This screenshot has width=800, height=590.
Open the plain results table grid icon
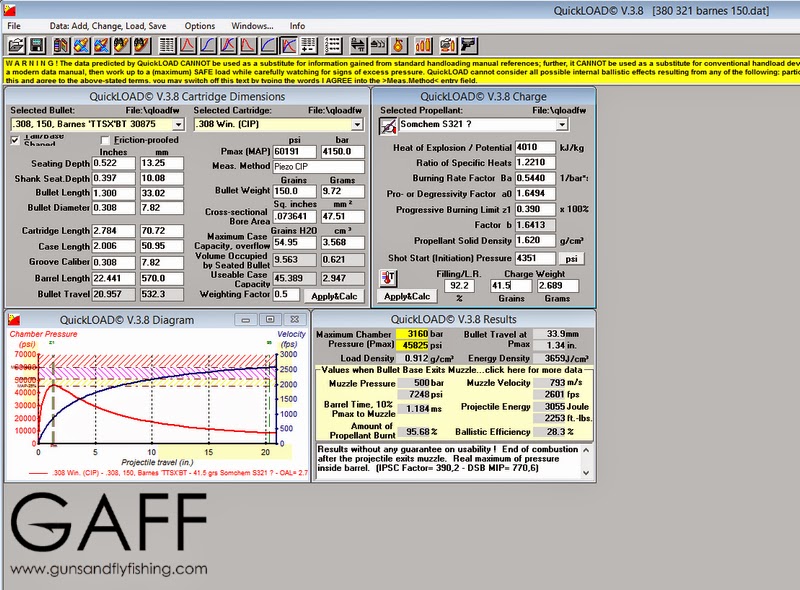click(167, 46)
